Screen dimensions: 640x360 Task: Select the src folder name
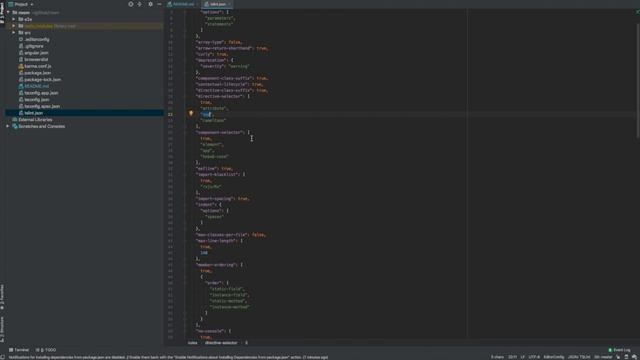point(27,33)
